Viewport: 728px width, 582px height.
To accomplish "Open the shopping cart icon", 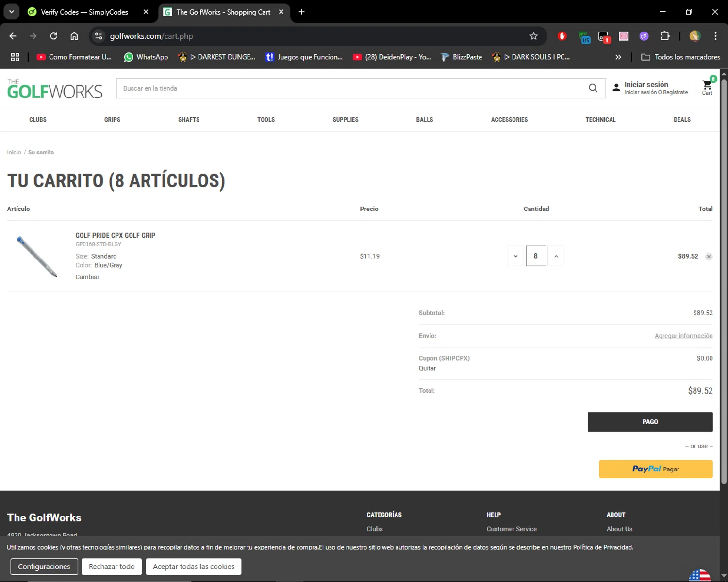I will click(x=707, y=85).
